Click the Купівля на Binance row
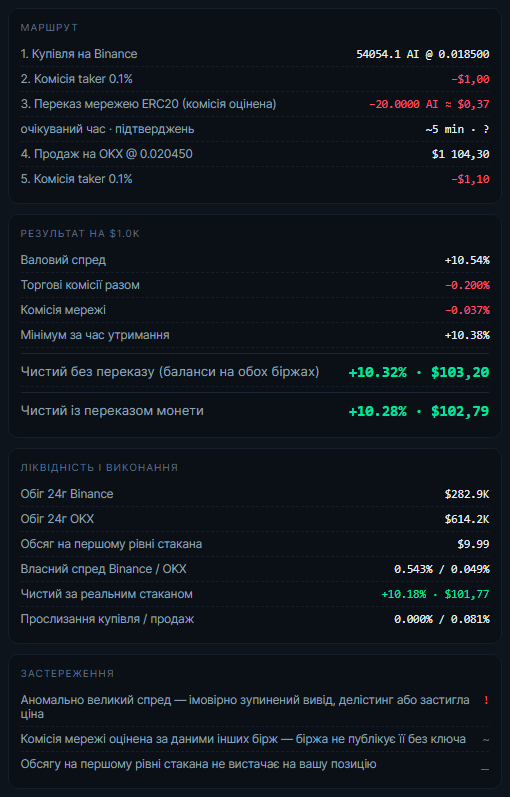This screenshot has width=510, height=797. point(255,54)
